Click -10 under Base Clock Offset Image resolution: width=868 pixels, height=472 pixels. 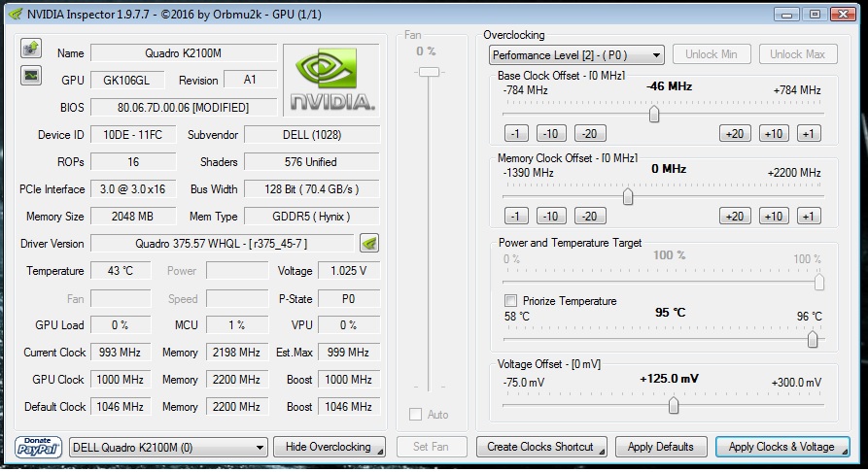551,133
